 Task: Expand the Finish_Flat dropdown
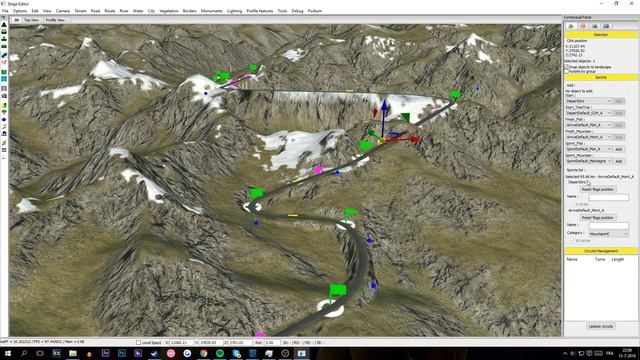(588, 125)
